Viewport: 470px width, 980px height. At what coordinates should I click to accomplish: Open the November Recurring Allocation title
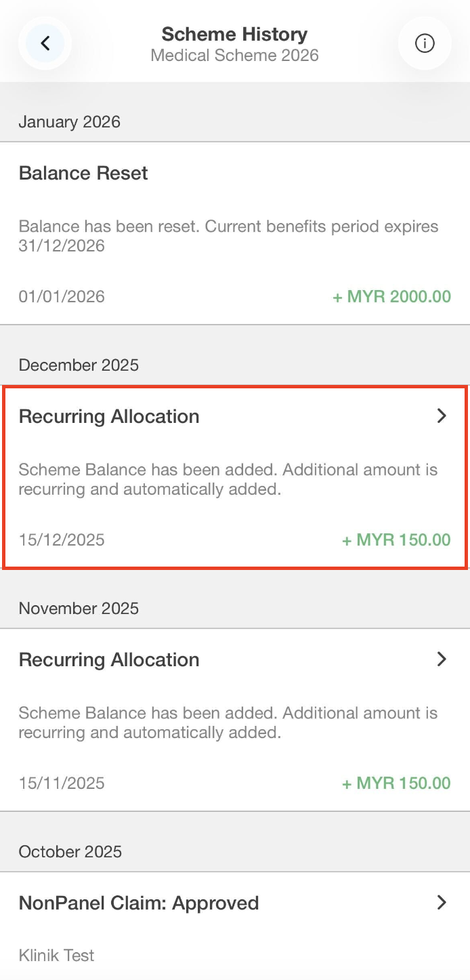pos(109,659)
